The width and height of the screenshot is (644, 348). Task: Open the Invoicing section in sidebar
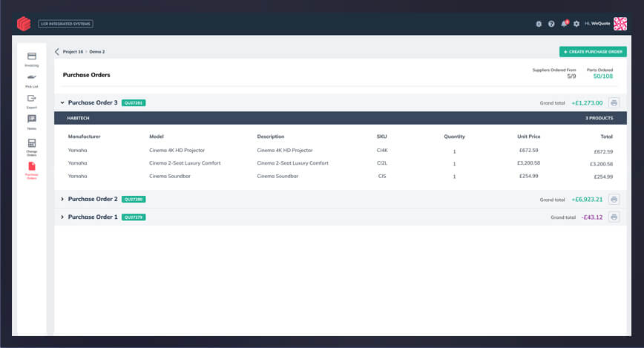31,58
